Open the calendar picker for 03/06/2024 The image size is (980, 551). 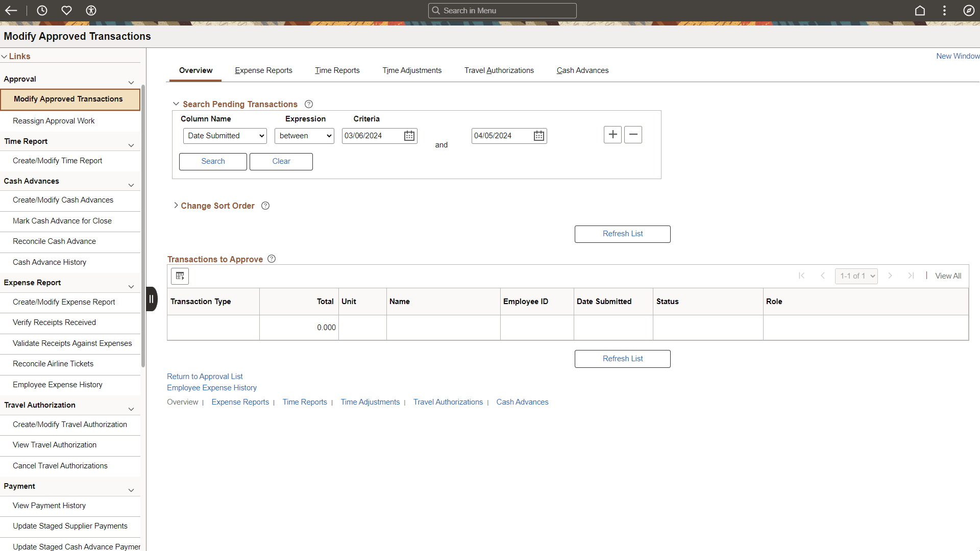(408, 136)
